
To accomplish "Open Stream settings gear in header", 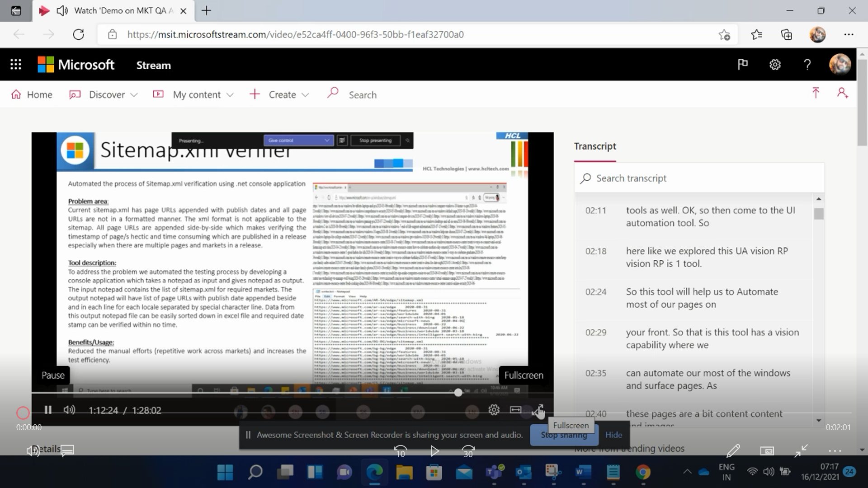I will (775, 65).
